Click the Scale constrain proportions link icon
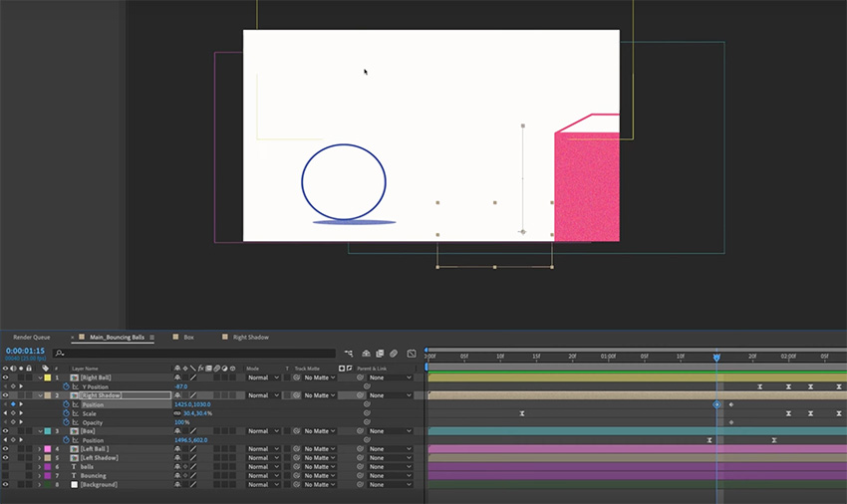 click(x=177, y=413)
